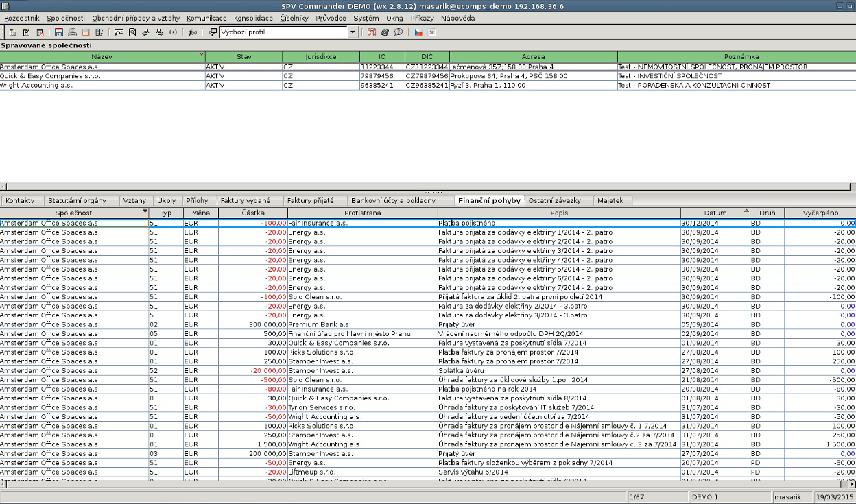Click the edit record pencil icon
Viewport: 856px width, 504px height.
tap(26, 32)
